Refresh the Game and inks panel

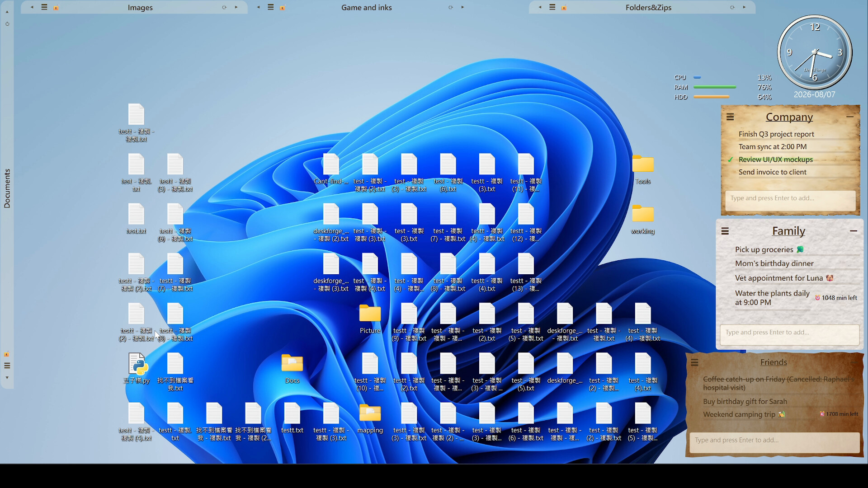tap(451, 7)
